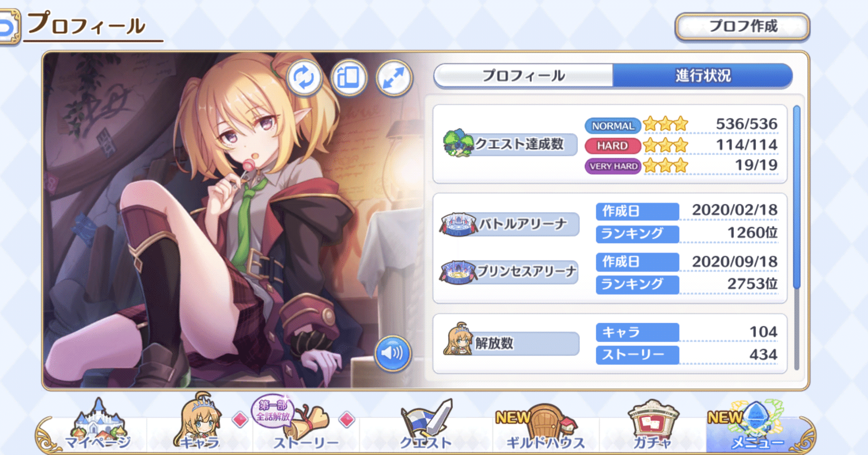Select the 進行状況 tab

click(x=703, y=76)
